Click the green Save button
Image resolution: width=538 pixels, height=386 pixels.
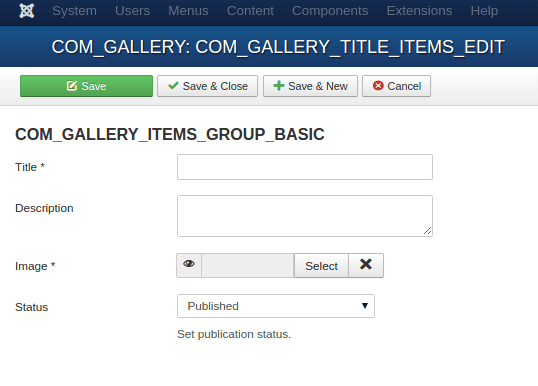click(86, 86)
